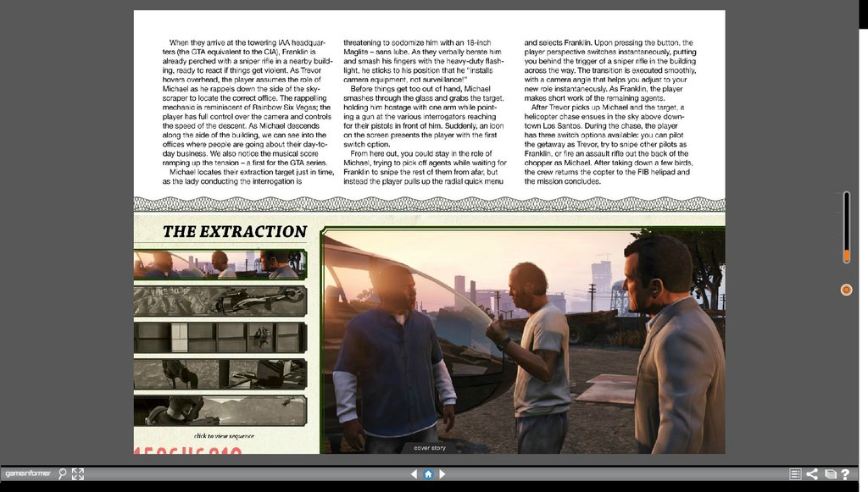Click the magnifier search icon
This screenshot has height=492, width=868.
(x=63, y=474)
